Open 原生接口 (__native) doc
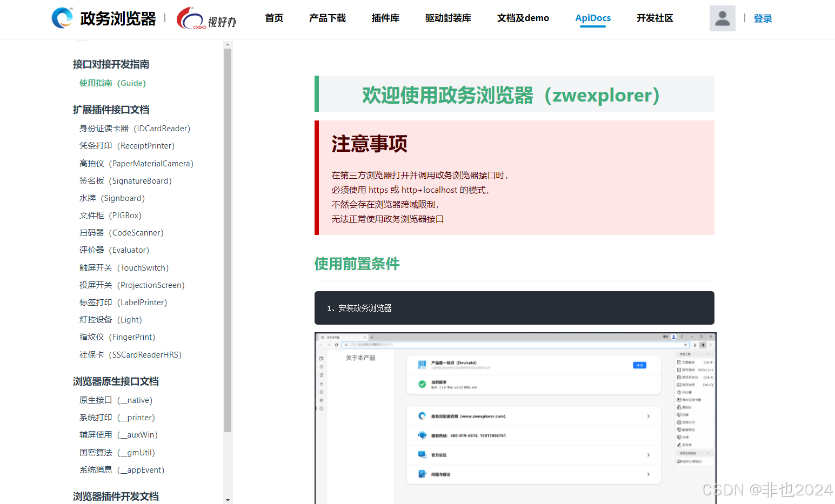 (116, 400)
